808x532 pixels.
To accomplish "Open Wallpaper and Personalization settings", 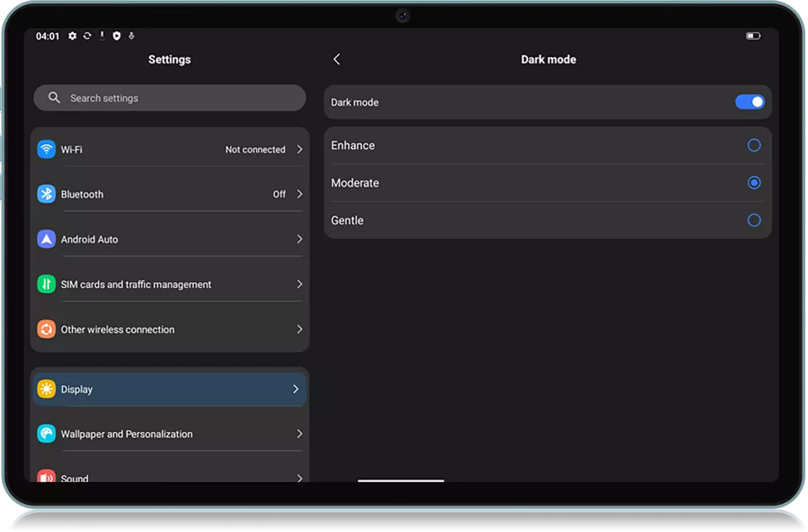I will tap(127, 434).
